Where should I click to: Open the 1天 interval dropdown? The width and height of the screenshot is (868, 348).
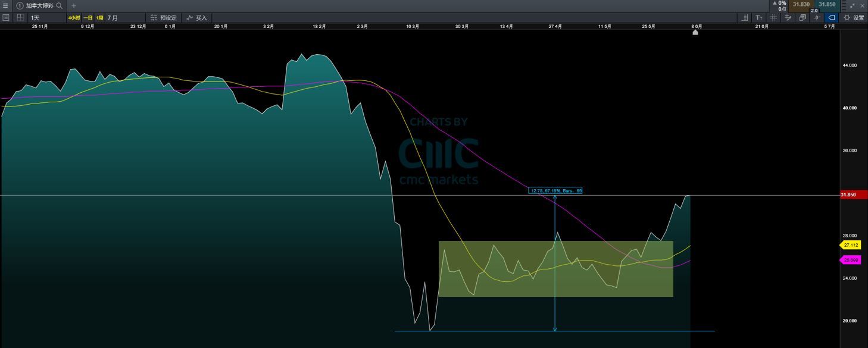pos(47,18)
